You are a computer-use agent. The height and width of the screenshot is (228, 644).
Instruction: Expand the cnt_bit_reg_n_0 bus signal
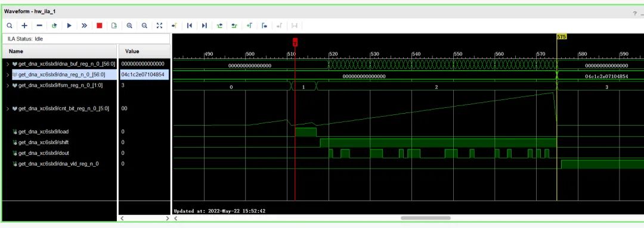click(x=8, y=109)
